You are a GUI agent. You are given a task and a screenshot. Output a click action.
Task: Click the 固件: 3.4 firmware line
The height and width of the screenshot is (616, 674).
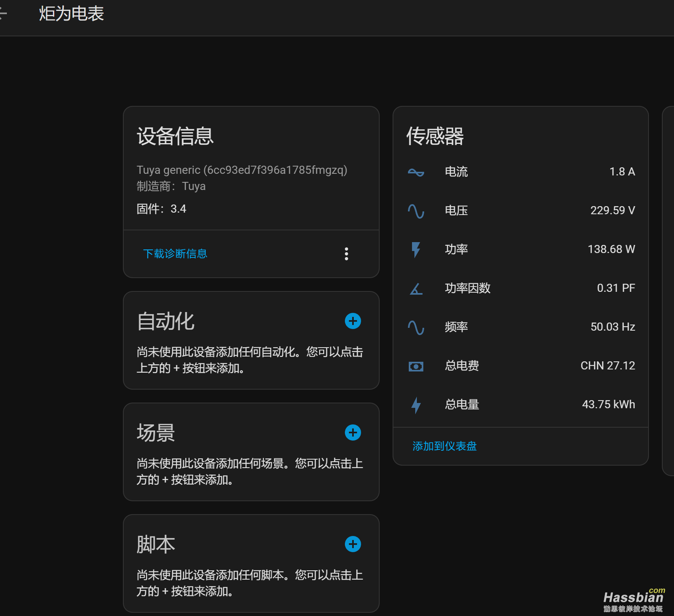161,209
